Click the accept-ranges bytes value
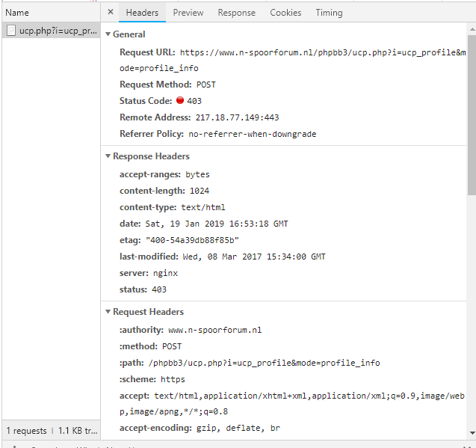476x448 pixels. (x=197, y=174)
